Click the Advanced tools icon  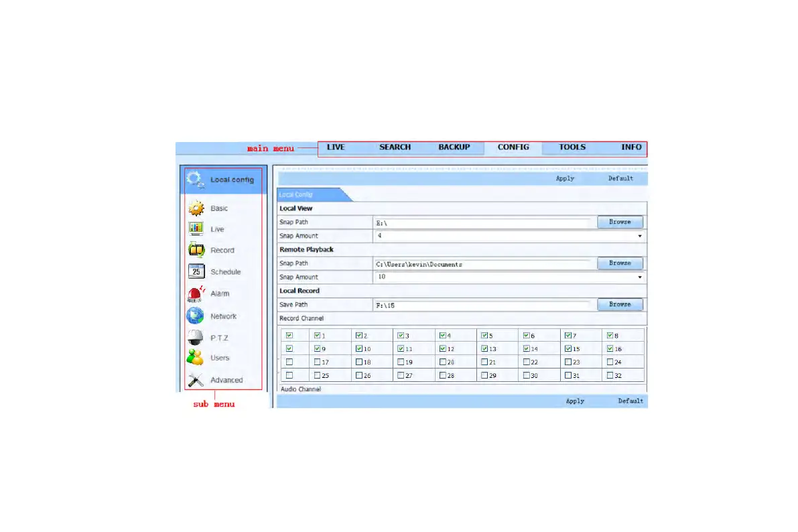pyautogui.click(x=196, y=380)
